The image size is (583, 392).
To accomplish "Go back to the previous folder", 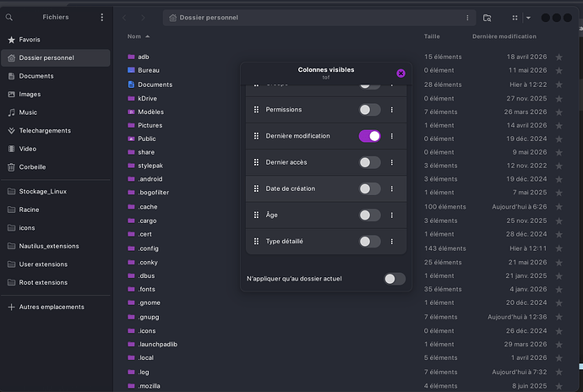I will pos(124,18).
